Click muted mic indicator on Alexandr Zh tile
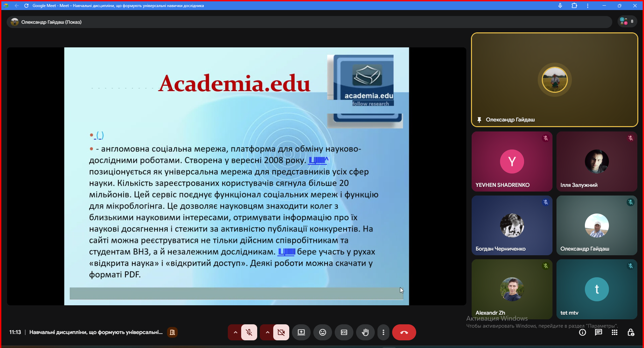 point(546,266)
